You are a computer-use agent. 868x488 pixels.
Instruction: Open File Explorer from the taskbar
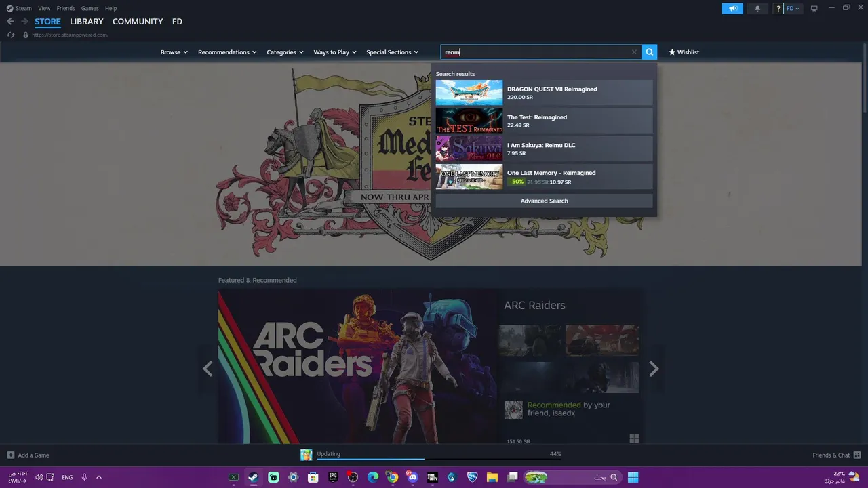(492, 477)
